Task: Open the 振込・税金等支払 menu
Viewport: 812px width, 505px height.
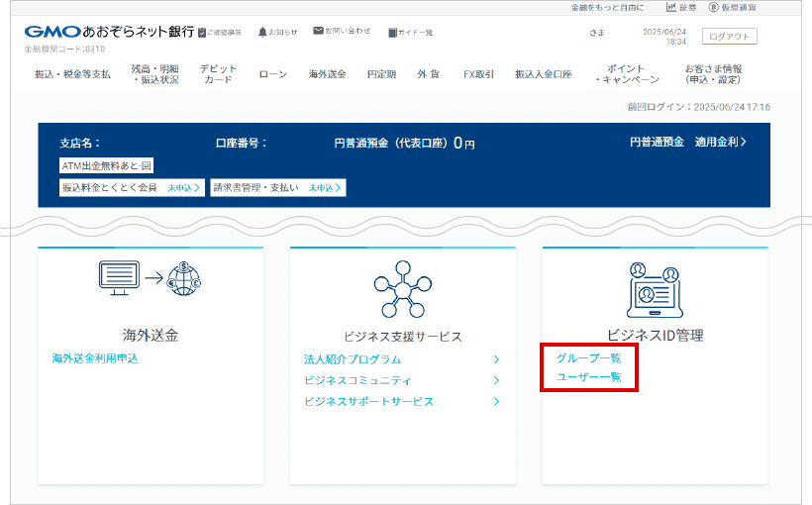Action: (x=72, y=74)
